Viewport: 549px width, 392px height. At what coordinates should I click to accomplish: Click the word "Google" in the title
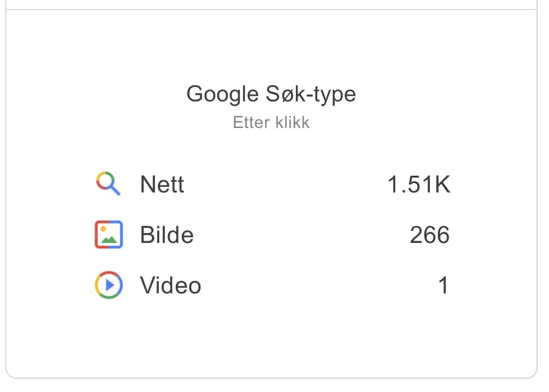222,94
